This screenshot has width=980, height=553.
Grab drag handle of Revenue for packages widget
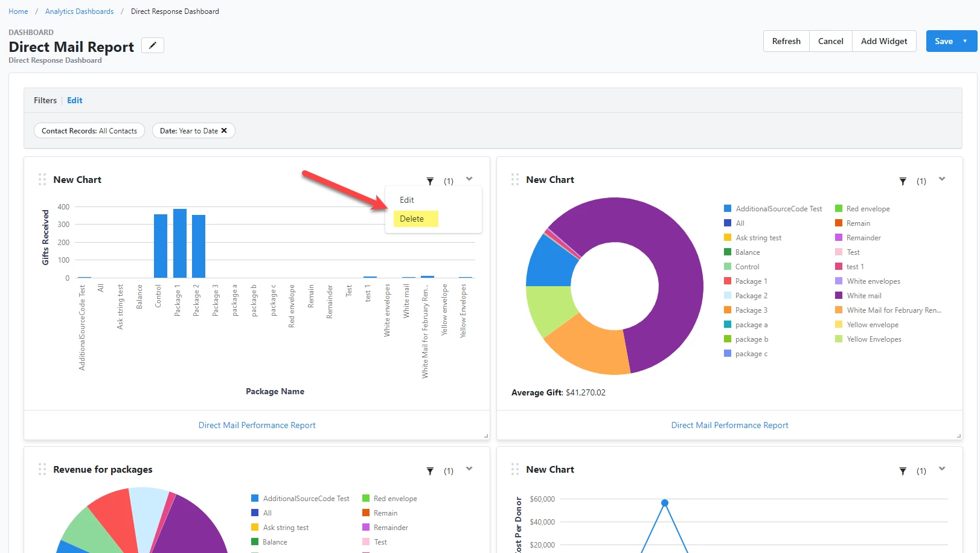(x=42, y=469)
